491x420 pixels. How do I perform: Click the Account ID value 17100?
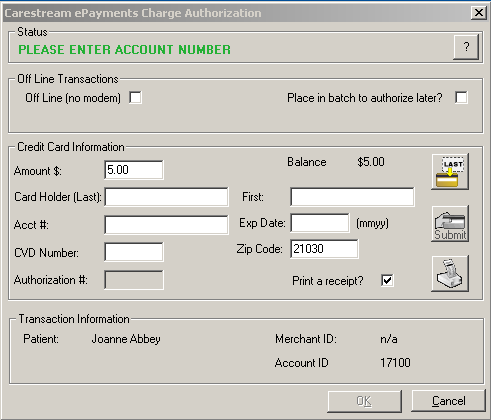395,363
